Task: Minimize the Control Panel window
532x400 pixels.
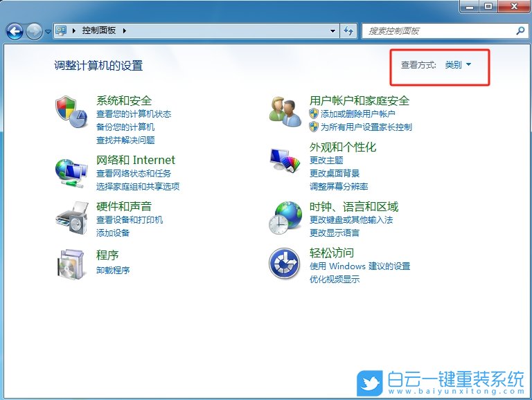Action: (x=470, y=6)
